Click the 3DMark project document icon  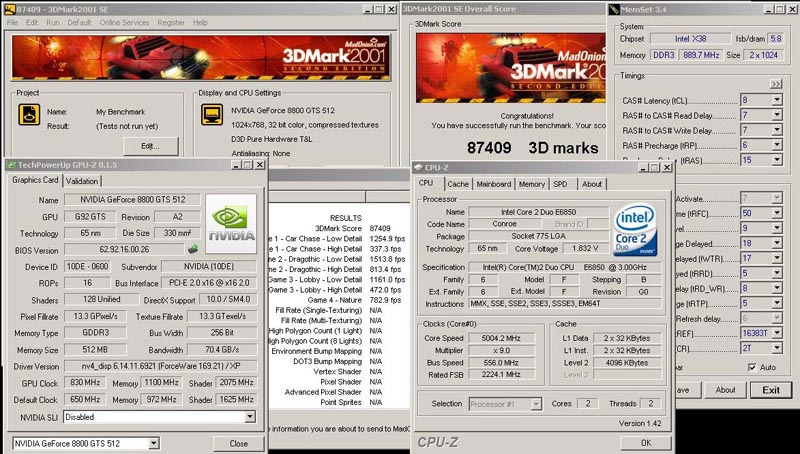29,114
